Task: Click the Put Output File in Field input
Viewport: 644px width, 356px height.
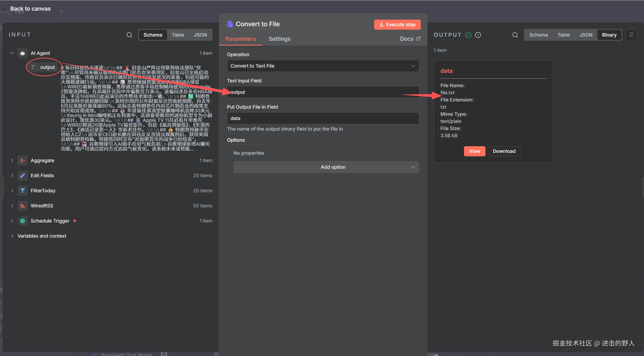Action: 323,118
